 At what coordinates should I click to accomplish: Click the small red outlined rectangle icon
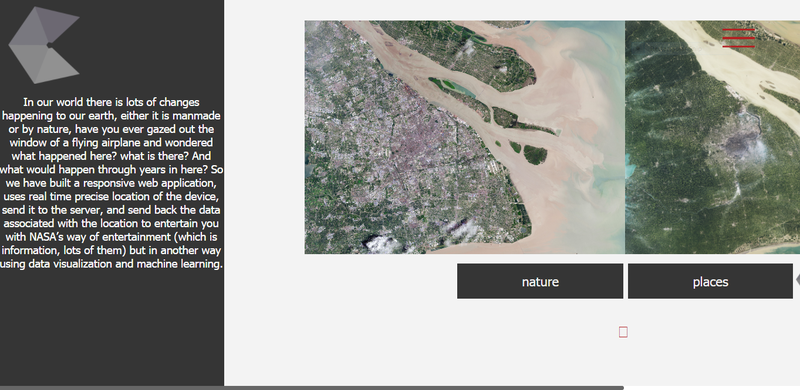coord(623,332)
